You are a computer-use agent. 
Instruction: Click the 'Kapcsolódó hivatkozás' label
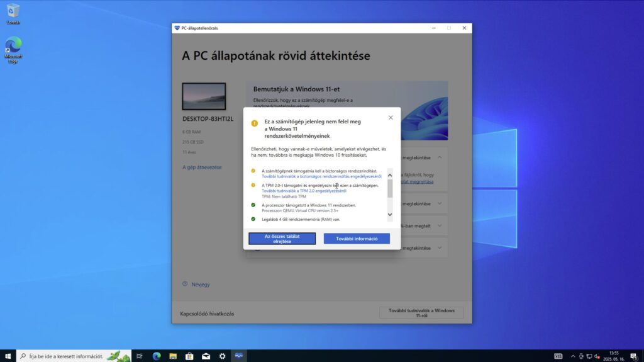[x=207, y=314]
